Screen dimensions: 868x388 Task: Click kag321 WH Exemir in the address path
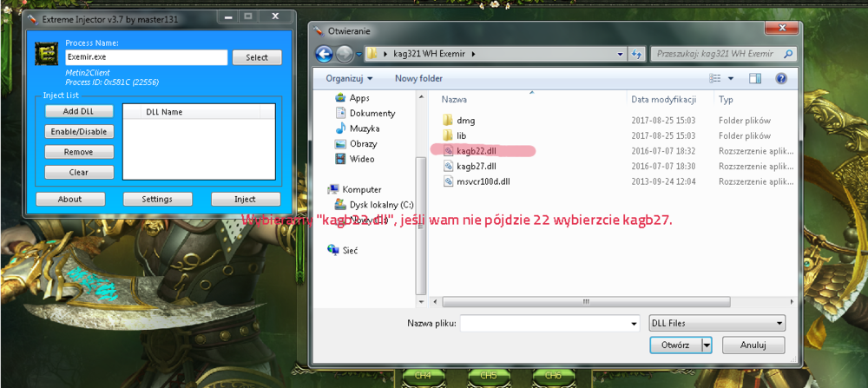(x=430, y=54)
